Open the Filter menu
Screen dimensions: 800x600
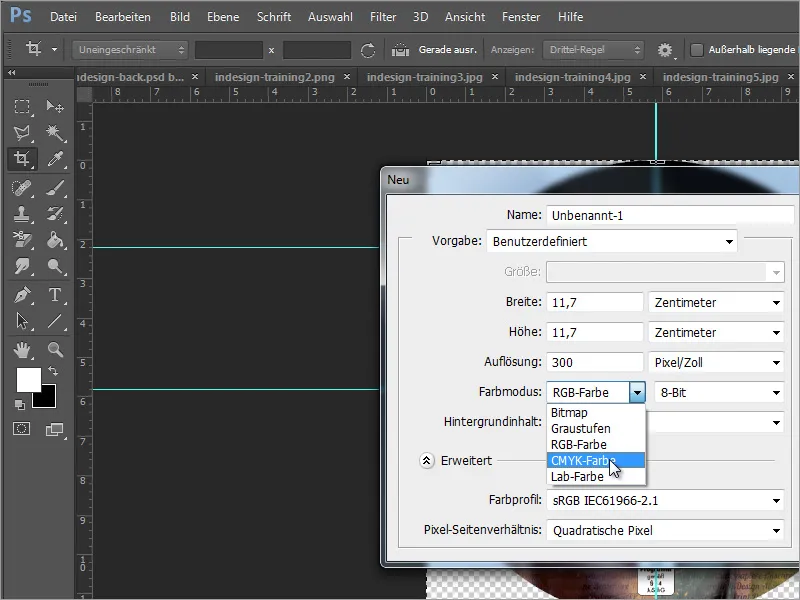383,17
